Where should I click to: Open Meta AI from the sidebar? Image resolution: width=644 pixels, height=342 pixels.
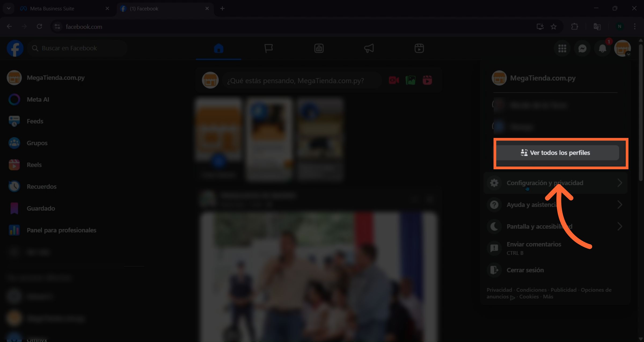38,99
